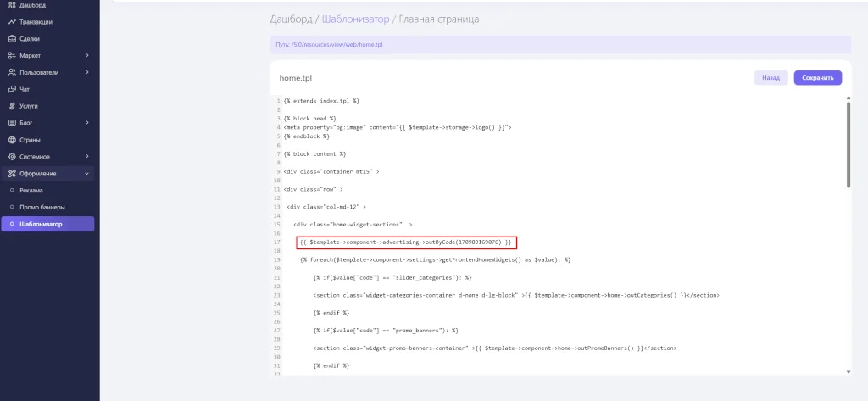Click the Услуги icon in sidebar

pos(12,106)
